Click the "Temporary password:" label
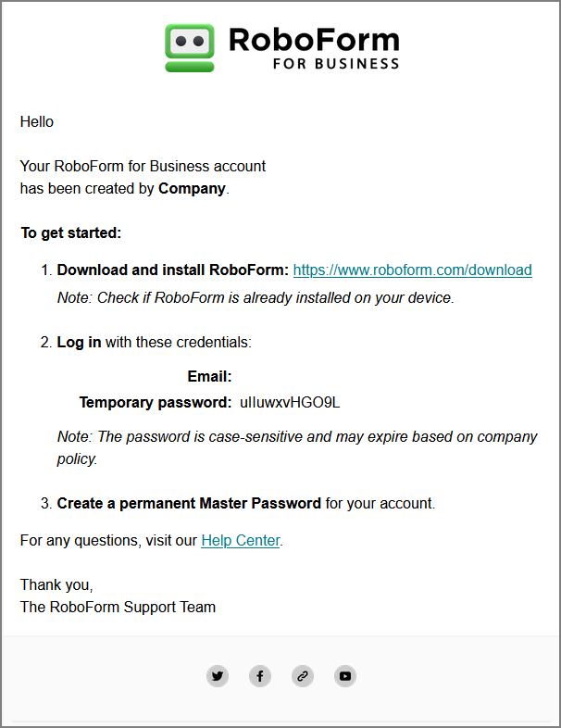The height and width of the screenshot is (728, 561). [156, 403]
